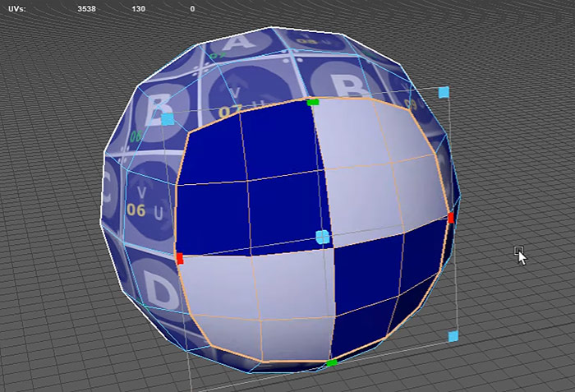
Task: Click the blue corner handle over the B tile
Action: pyautogui.click(x=168, y=119)
